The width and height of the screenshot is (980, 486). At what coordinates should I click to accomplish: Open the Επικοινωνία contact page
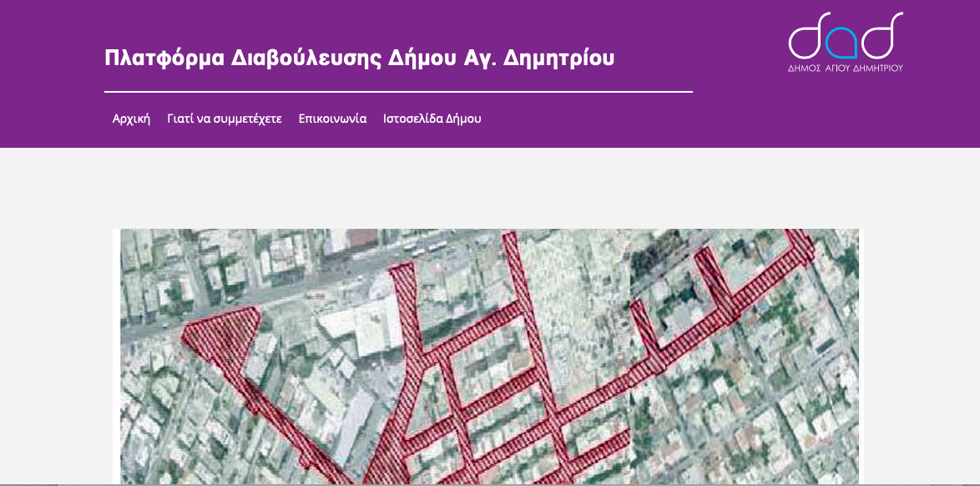point(332,119)
